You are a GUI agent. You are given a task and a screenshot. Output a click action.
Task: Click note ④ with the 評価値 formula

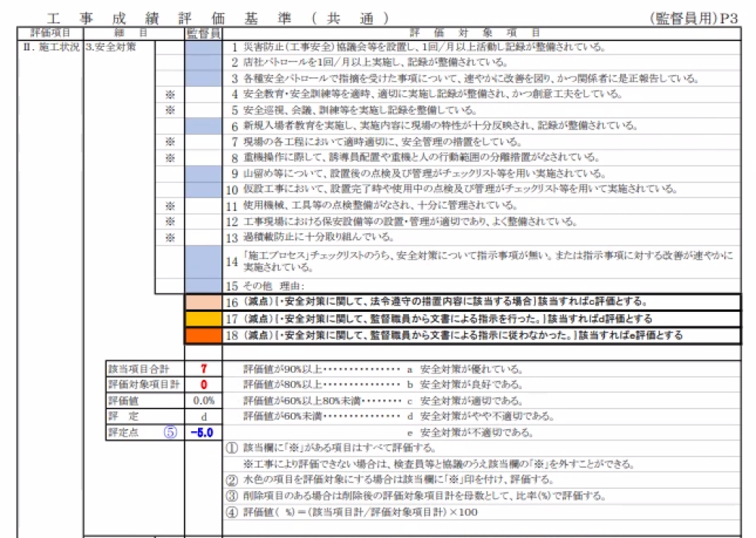(x=352, y=512)
